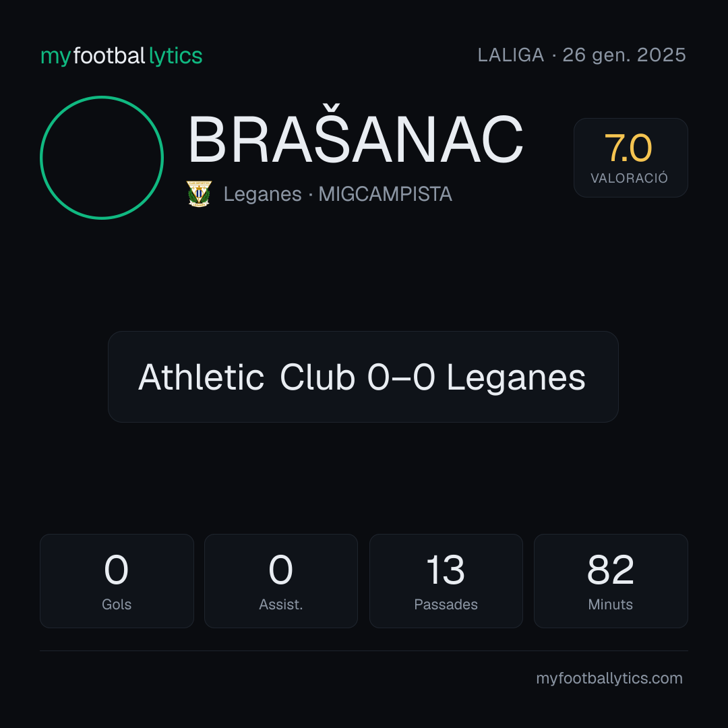The width and height of the screenshot is (728, 728).
Task: Click the number 13 in Passades card
Action: (446, 570)
